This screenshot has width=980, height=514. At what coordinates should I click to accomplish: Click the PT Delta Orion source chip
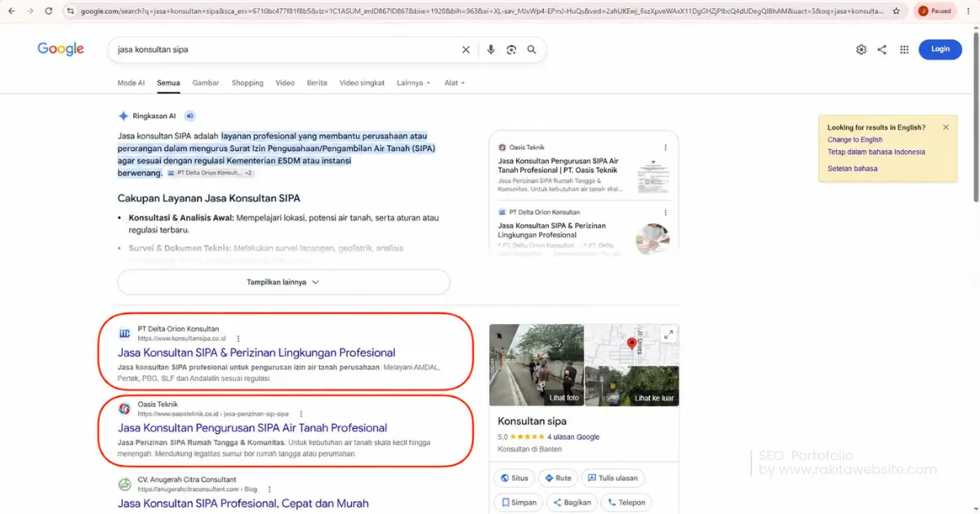click(210, 173)
